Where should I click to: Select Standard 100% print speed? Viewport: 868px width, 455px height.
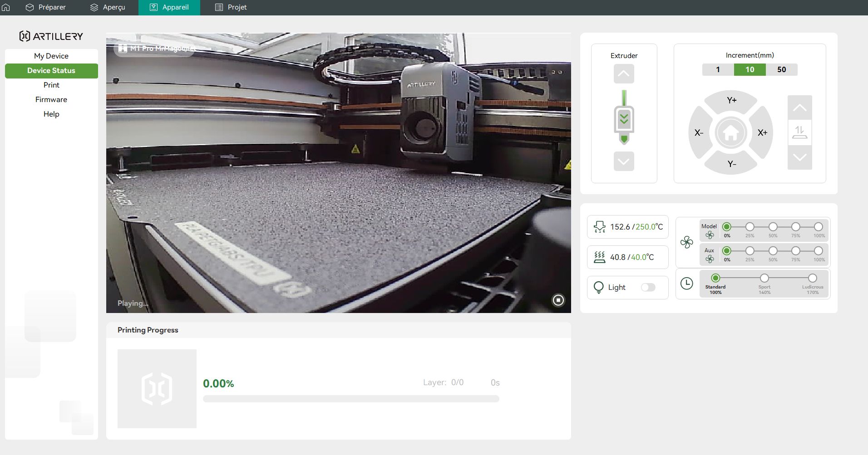tap(715, 278)
